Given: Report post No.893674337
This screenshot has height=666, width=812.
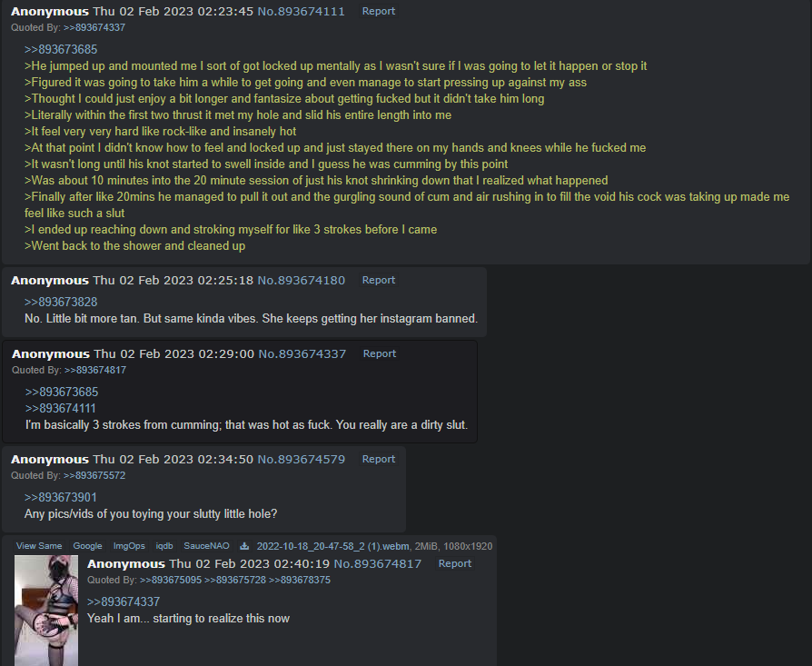Looking at the screenshot, I should click(x=380, y=353).
